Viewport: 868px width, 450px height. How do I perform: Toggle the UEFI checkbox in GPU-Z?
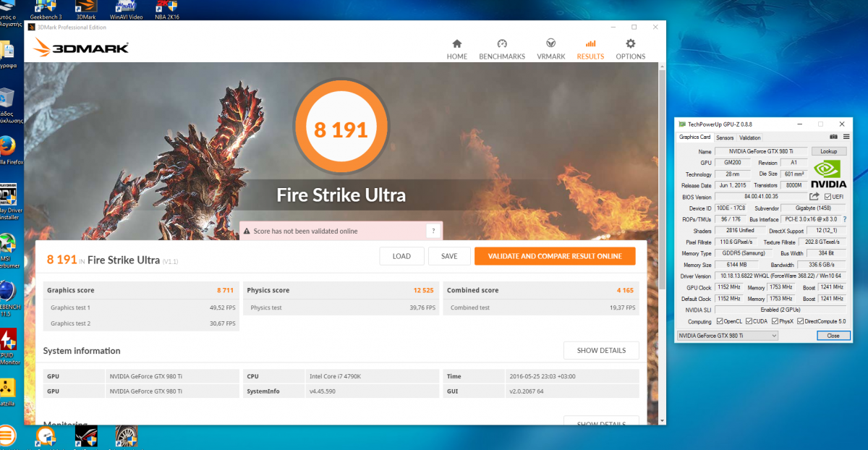coord(827,196)
